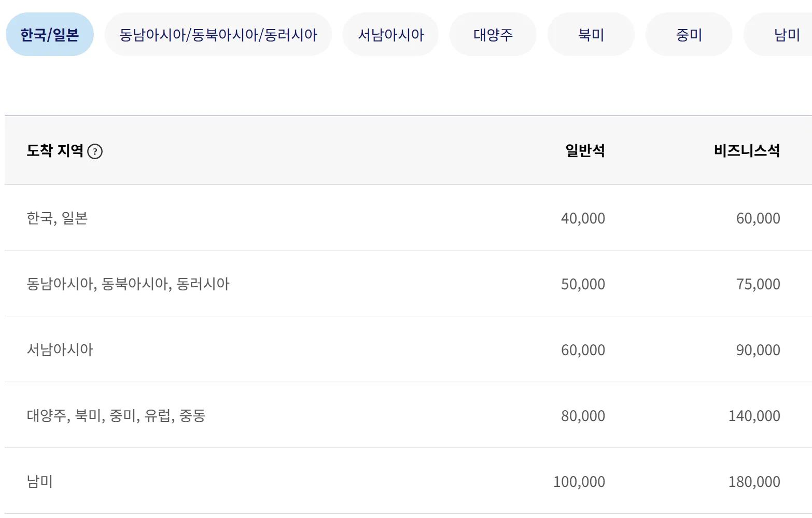Click the help icon beside 도착 지역

[x=95, y=151]
